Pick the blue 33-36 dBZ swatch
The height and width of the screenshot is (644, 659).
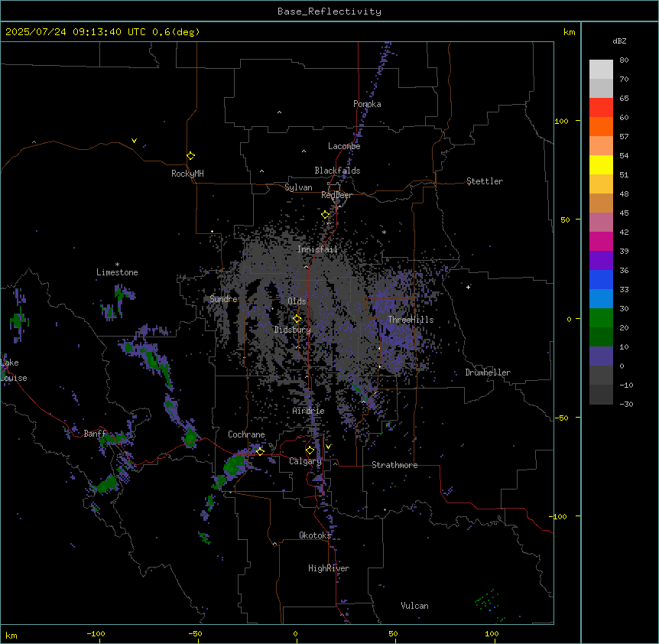[601, 279]
